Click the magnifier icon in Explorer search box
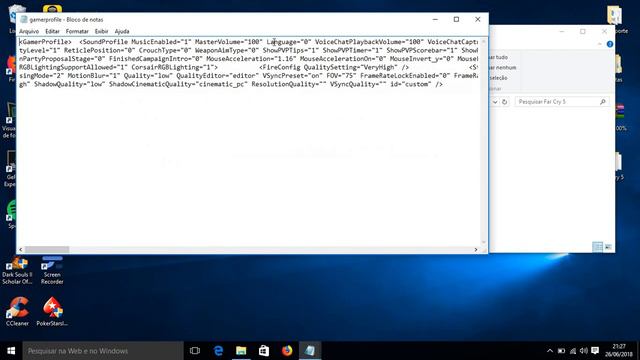This screenshot has width=640, height=360. (x=603, y=102)
